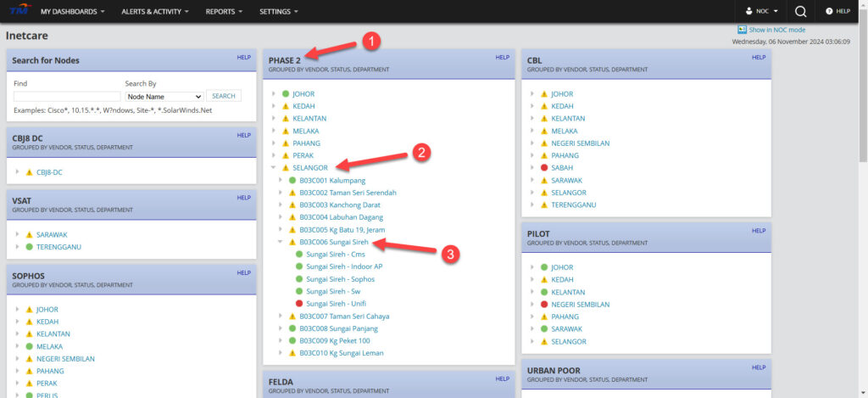Click red status icon beside NEGERI SEMBILAN in Pilot

544,304
